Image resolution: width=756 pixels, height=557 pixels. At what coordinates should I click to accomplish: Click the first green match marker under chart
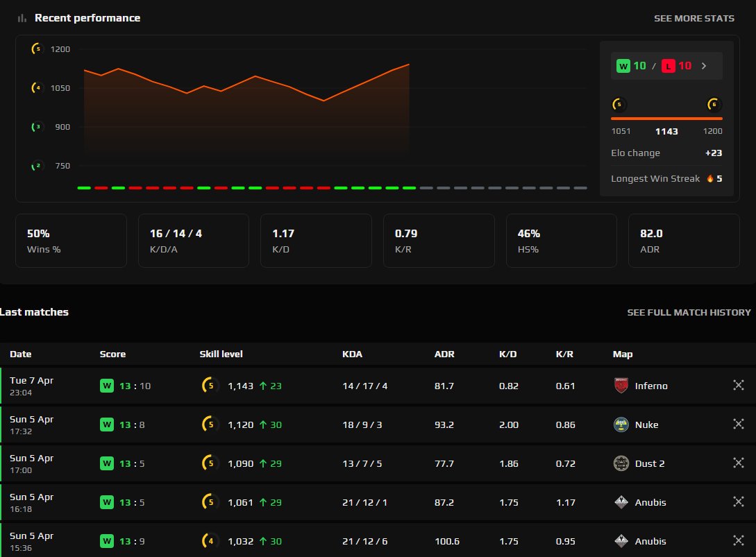click(84, 188)
